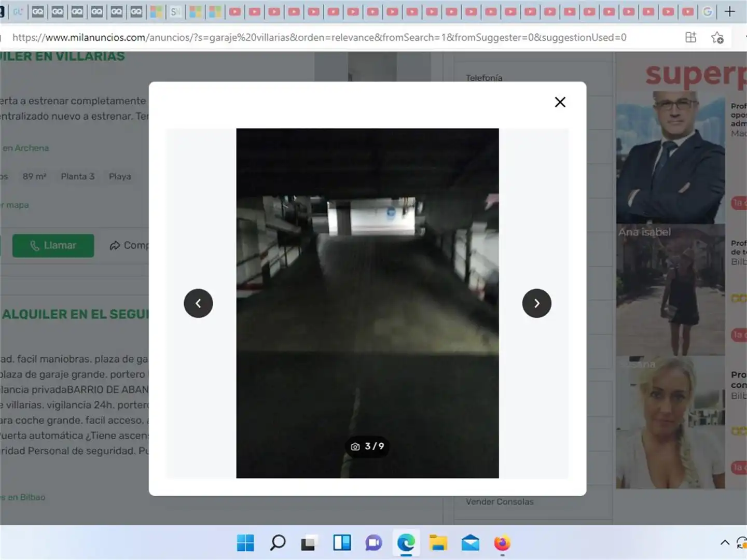The height and width of the screenshot is (560, 747).
Task: Click the Ana isabel ad photo
Action: [671, 290]
